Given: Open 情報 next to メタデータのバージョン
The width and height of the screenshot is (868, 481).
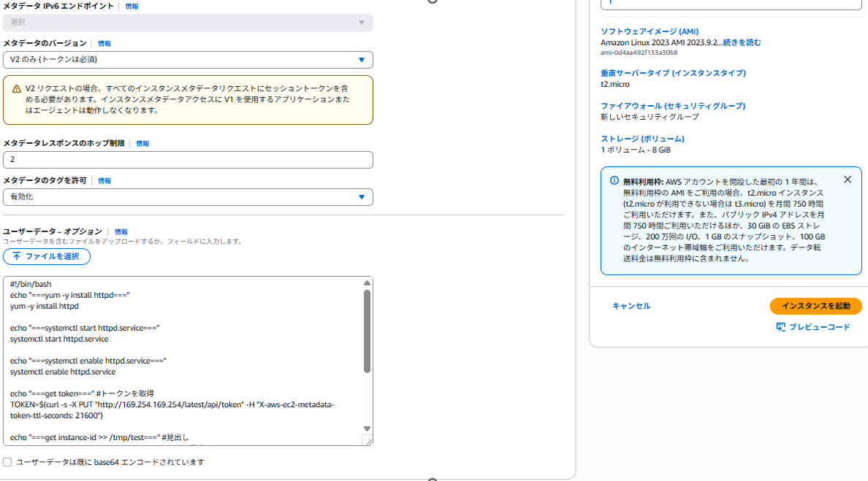Looking at the screenshot, I should click(104, 43).
